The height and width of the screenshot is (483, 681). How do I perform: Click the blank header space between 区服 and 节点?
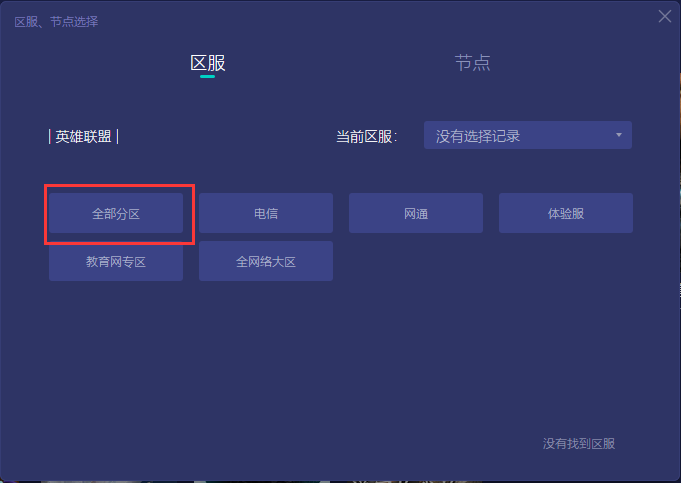click(340, 63)
